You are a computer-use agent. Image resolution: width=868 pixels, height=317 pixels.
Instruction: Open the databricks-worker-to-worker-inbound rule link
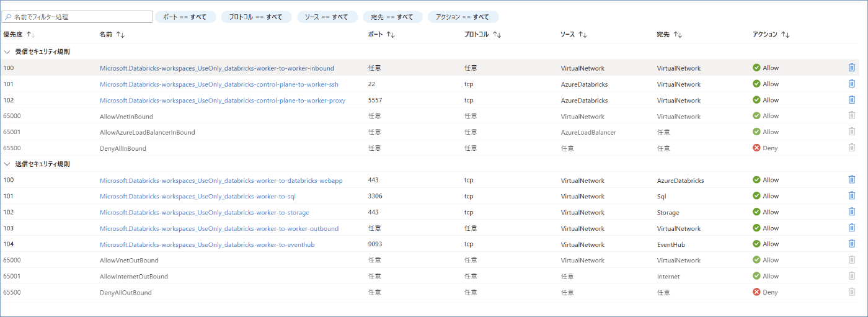[217, 68]
